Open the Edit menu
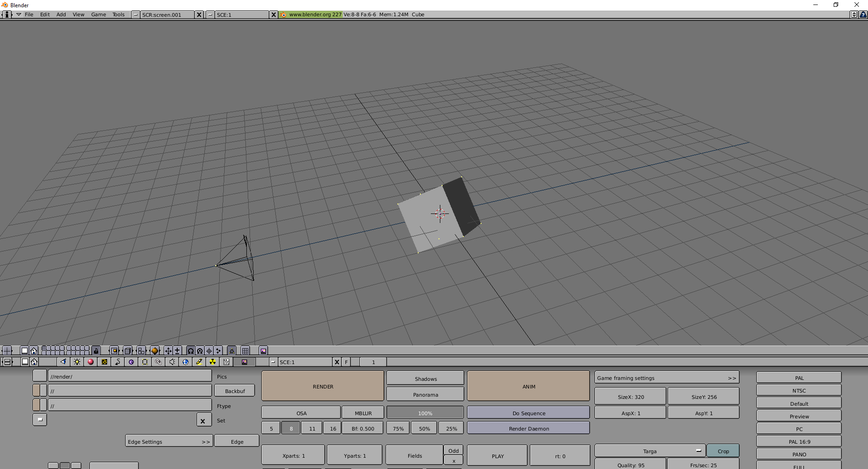 tap(45, 14)
